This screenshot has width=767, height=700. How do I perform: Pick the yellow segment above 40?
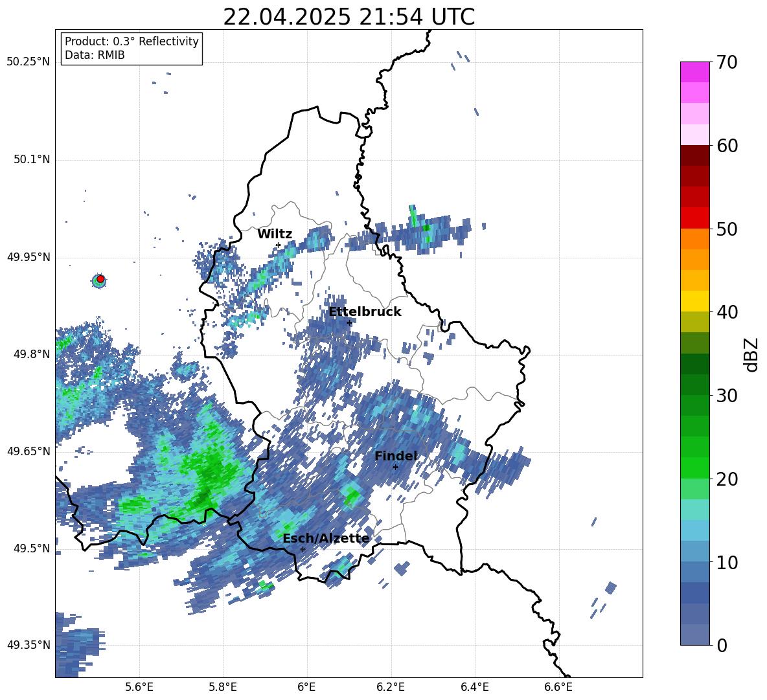694,302
